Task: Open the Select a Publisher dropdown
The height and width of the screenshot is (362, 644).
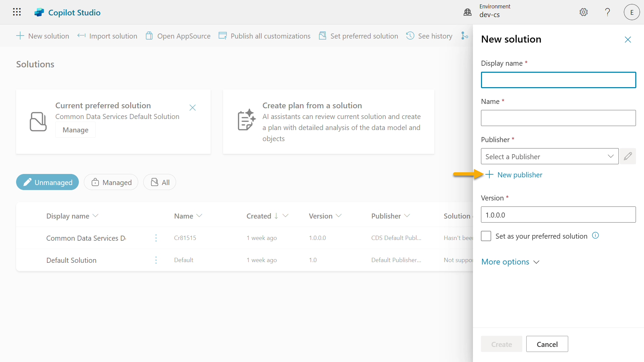Action: (549, 156)
